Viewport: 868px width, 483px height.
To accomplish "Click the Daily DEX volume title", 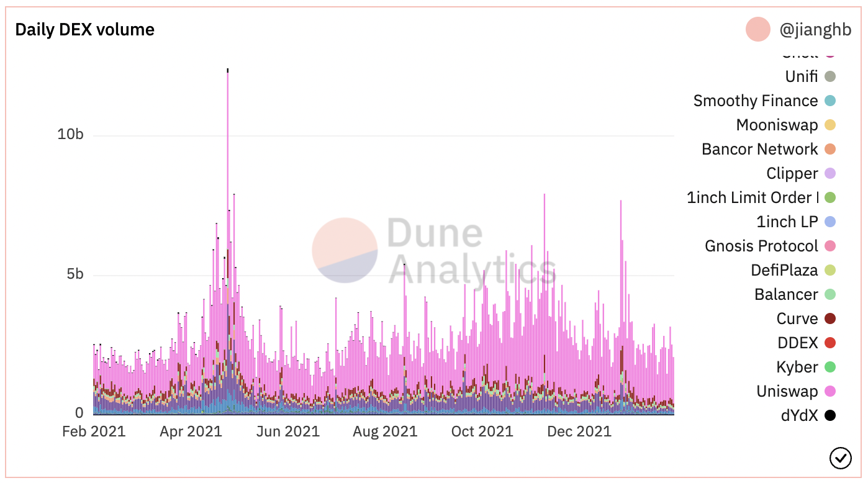I will pos(85,30).
